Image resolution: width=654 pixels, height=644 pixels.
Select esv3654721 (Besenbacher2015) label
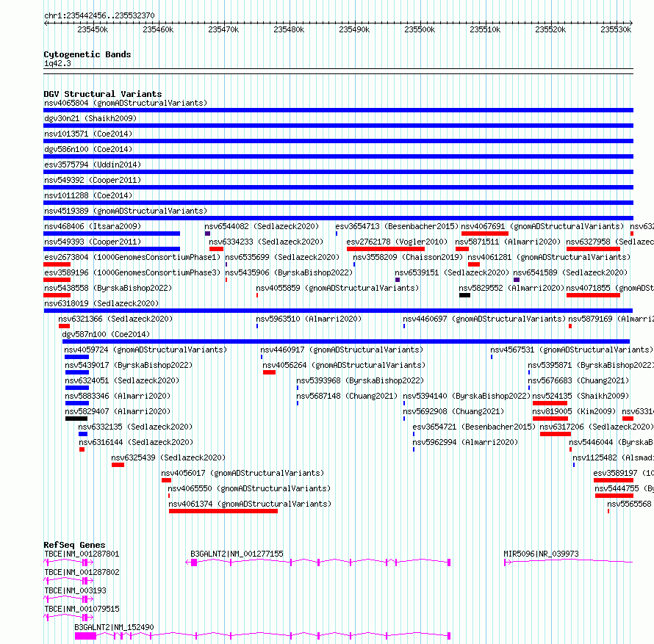coord(474,427)
